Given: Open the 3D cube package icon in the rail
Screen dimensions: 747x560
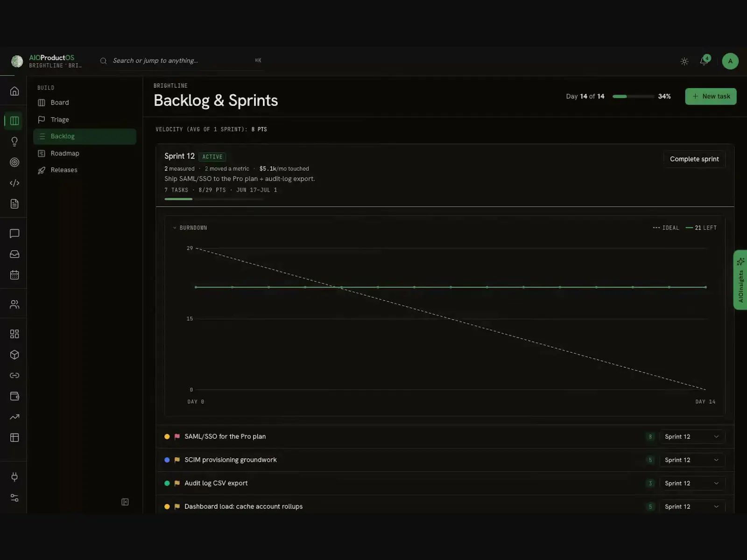Looking at the screenshot, I should [x=14, y=355].
